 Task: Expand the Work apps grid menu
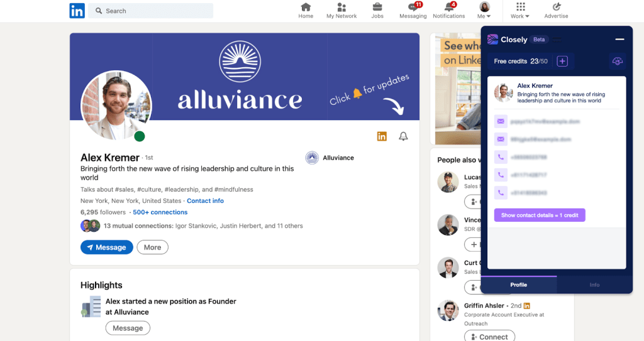point(520,11)
